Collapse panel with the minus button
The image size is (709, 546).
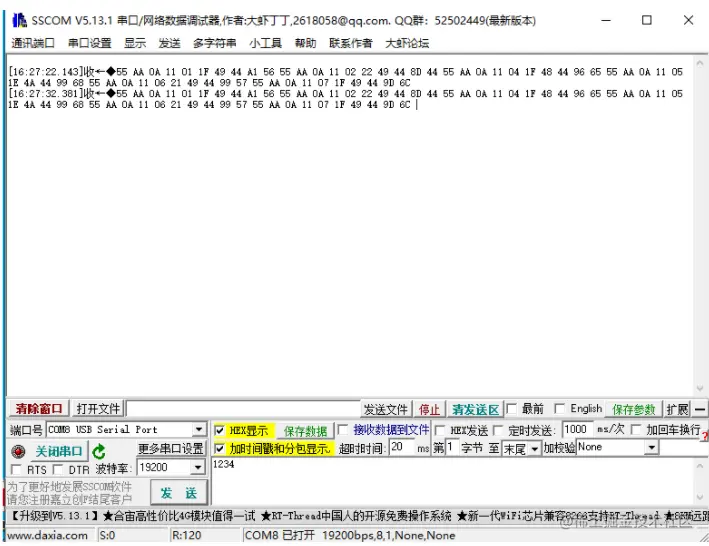700,410
